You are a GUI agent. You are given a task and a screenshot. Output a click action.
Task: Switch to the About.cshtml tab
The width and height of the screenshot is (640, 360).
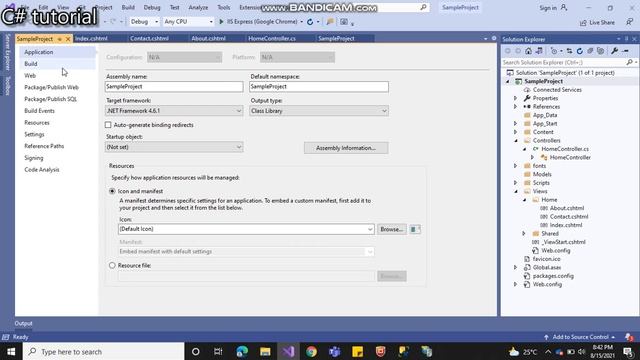click(x=209, y=38)
